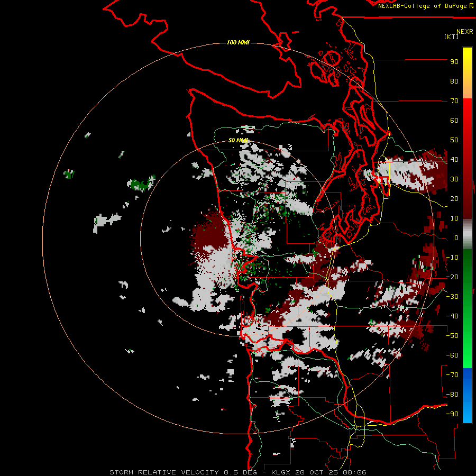Image resolution: width=476 pixels, height=476 pixels.
Task: Click the STORM RELATIVE VELOCITY caption text
Action: 164,472
